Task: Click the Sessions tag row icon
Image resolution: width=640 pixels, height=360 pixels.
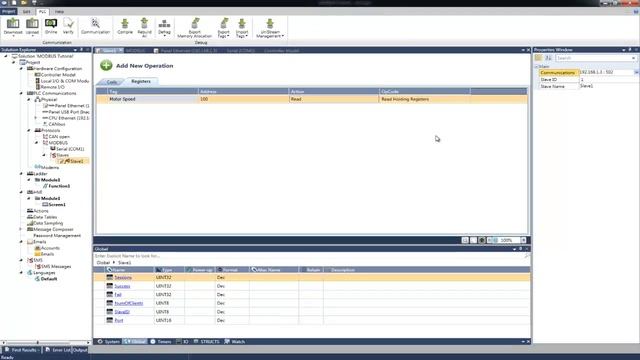Action: [x=109, y=277]
